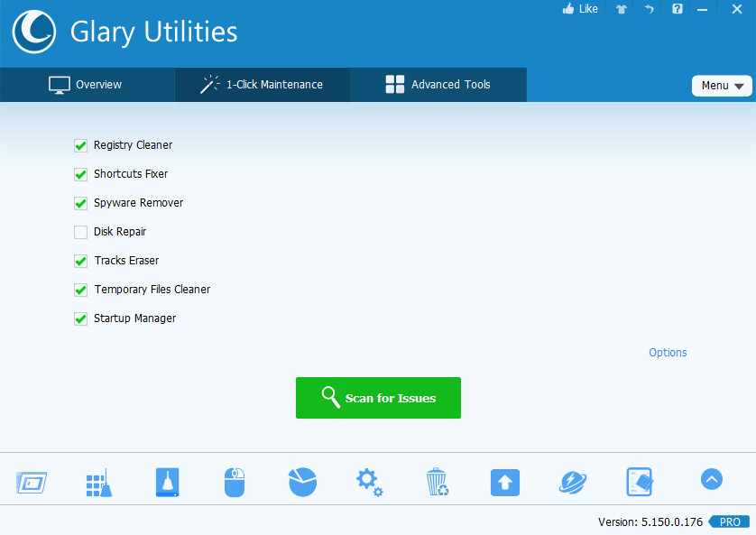Viewport: 756px width, 535px height.
Task: Select the blue upload arrow tool icon
Action: click(x=504, y=482)
